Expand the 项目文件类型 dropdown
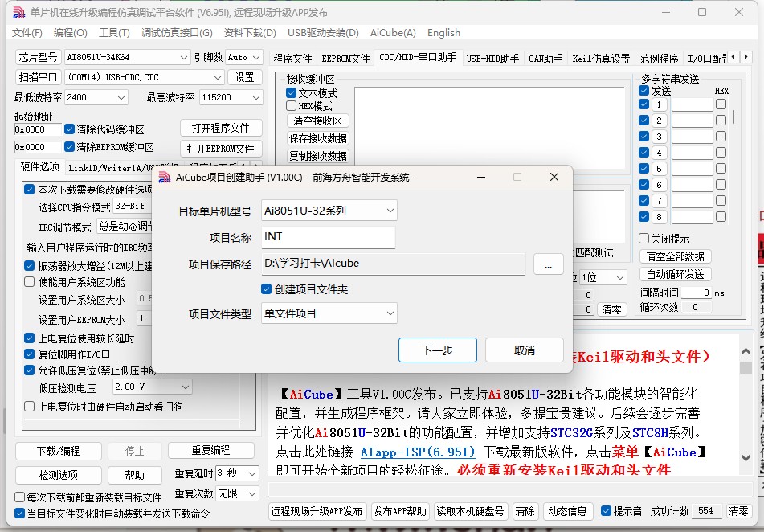 390,313
